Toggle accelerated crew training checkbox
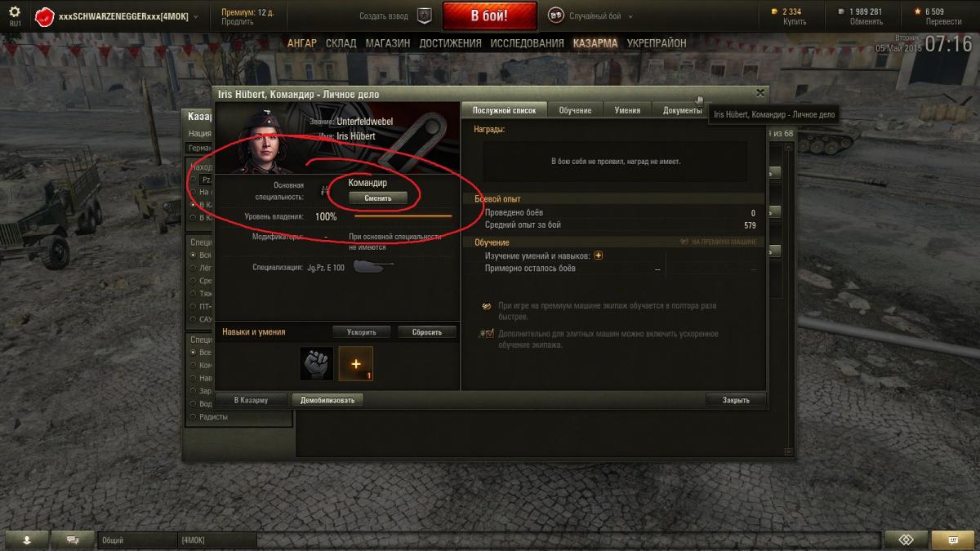Screen dimensions: 980x551 click(489, 333)
